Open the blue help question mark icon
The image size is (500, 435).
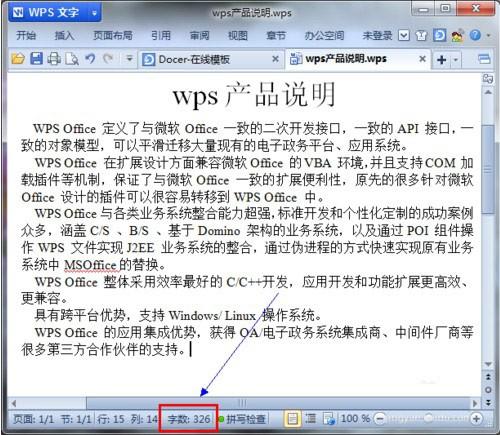(x=476, y=35)
